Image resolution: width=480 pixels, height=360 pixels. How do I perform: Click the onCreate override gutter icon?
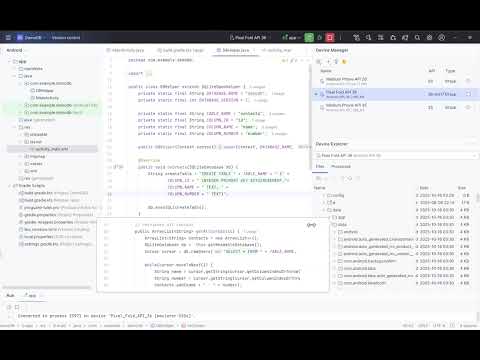118,167
